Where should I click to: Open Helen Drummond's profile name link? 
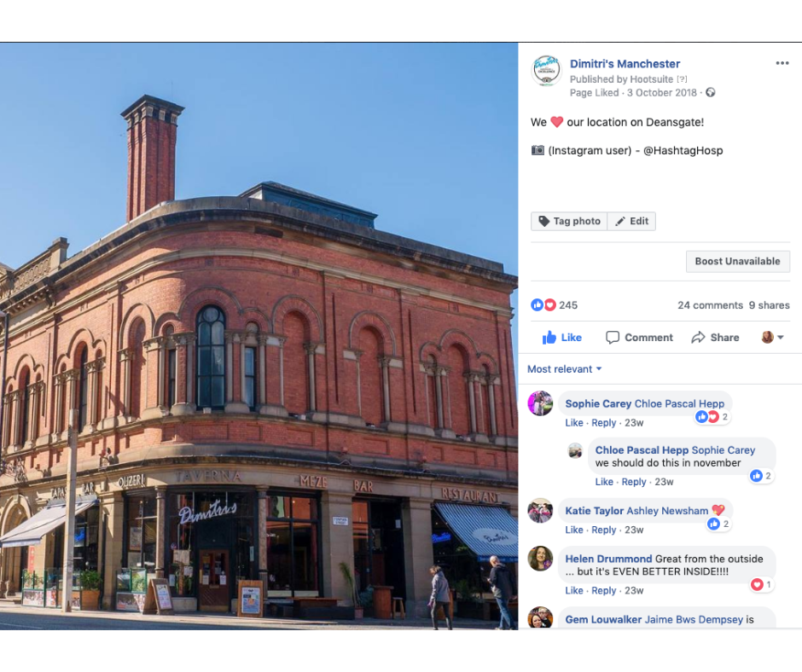(608, 559)
